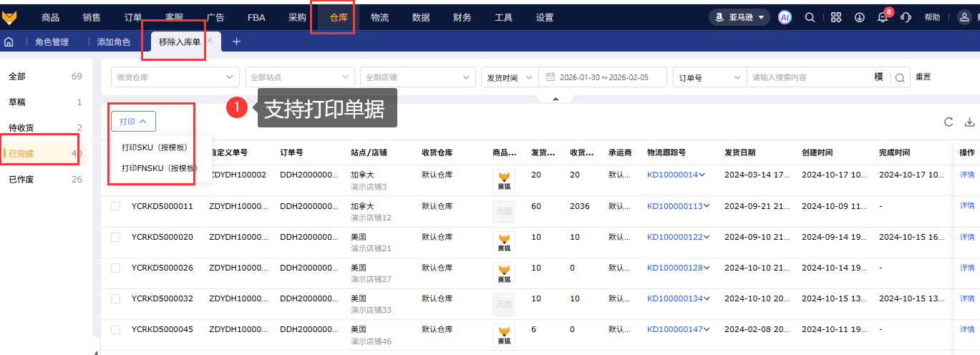Click the top navigation search magnifier icon

pos(810,17)
